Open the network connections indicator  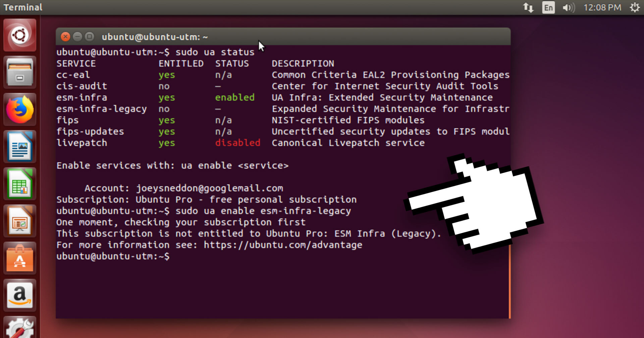coord(528,7)
